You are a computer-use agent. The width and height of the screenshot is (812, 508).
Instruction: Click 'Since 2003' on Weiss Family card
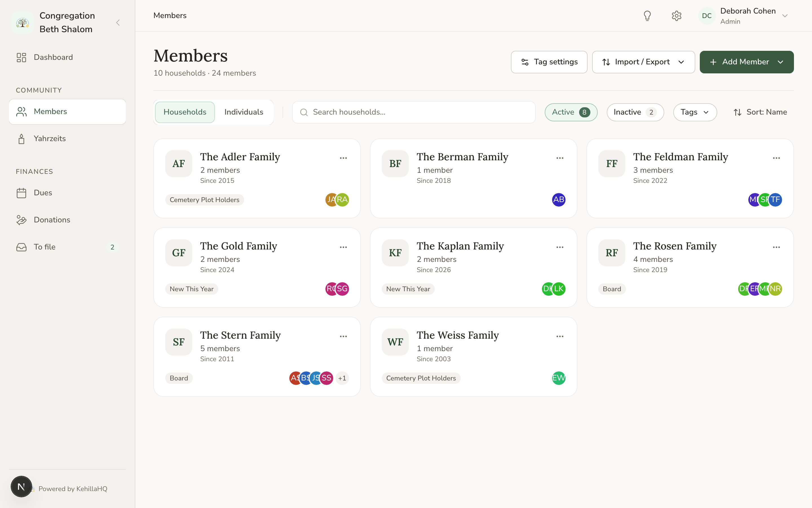[x=434, y=359]
